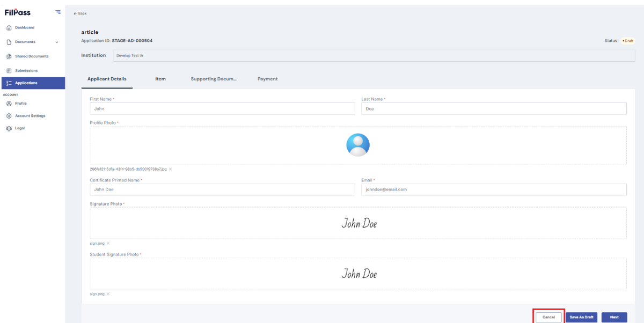Viewport: 644px width, 323px height.
Task: Click the Shared Documents icon
Action: pos(9,56)
